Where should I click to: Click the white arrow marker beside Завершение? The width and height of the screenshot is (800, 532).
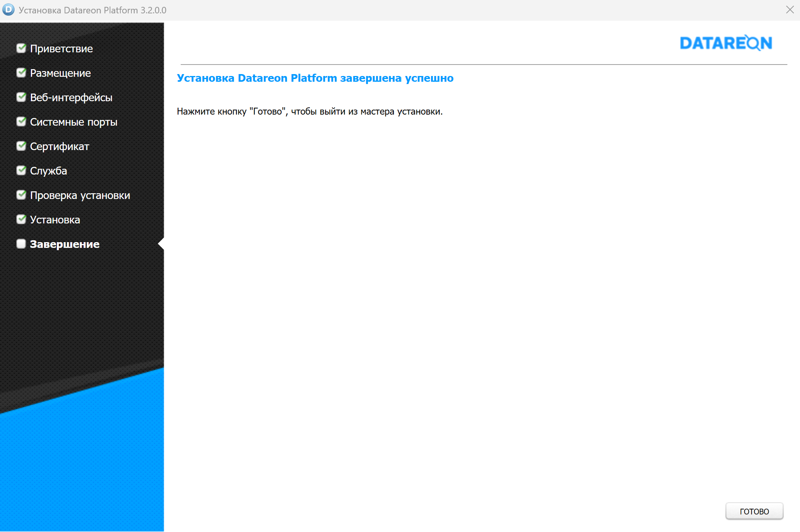coord(161,244)
